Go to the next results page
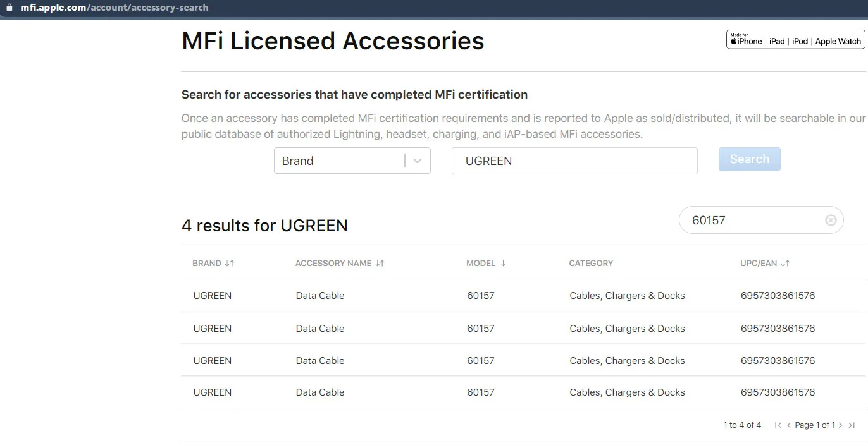868x443 pixels. click(x=841, y=425)
